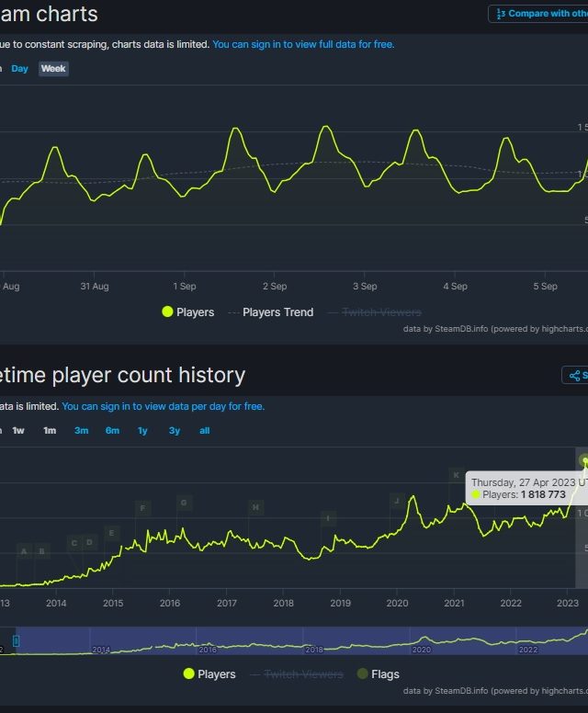
Task: Toggle Flags series in the lifetime legend
Action: [x=378, y=674]
